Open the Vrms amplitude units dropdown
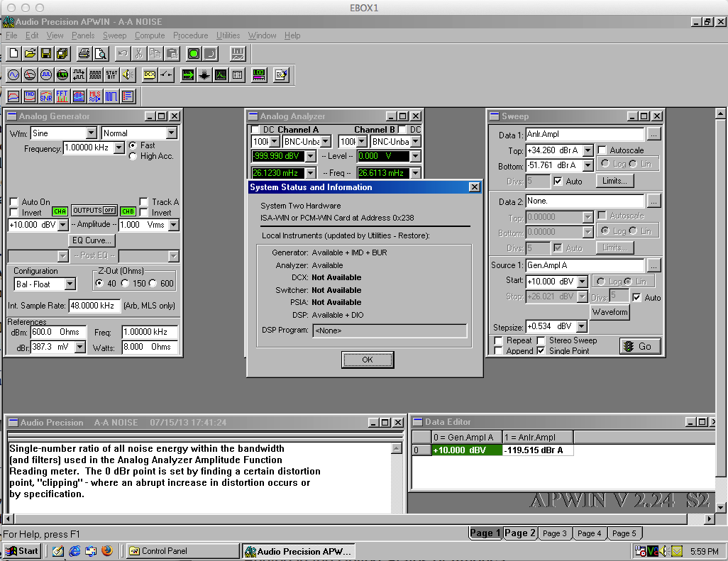The image size is (728, 561). click(174, 225)
